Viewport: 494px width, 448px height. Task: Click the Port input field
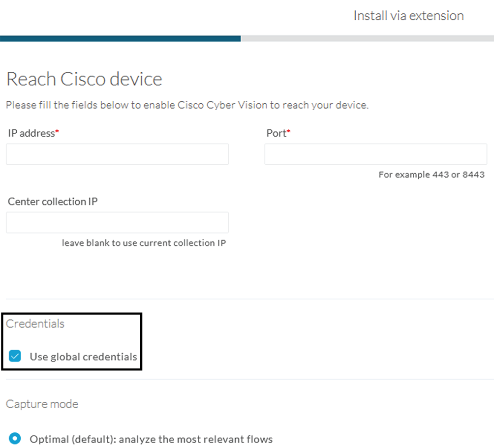click(x=375, y=154)
